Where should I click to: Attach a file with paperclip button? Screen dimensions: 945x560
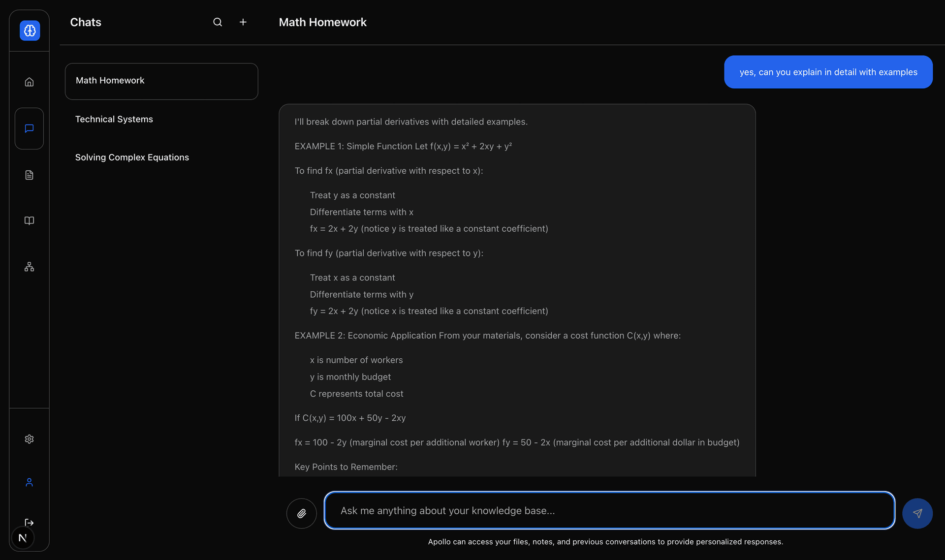[x=302, y=513]
